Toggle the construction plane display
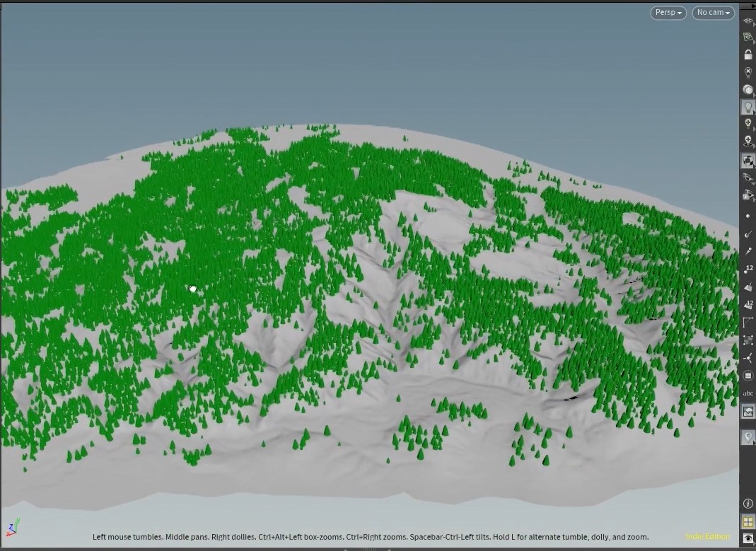756x551 pixels. [x=748, y=37]
